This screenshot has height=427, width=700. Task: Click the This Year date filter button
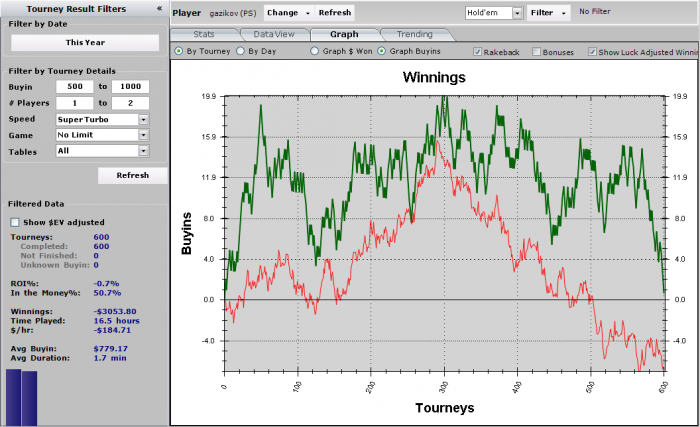click(85, 42)
